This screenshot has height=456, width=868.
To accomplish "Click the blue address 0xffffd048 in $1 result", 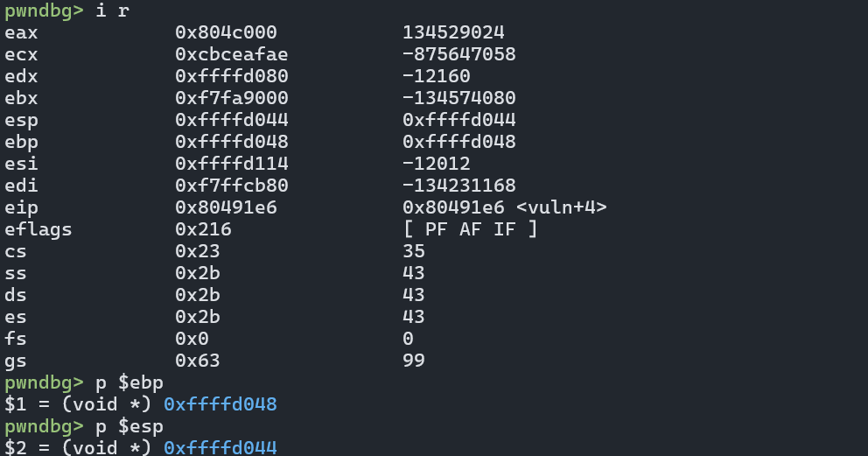I will coord(220,404).
